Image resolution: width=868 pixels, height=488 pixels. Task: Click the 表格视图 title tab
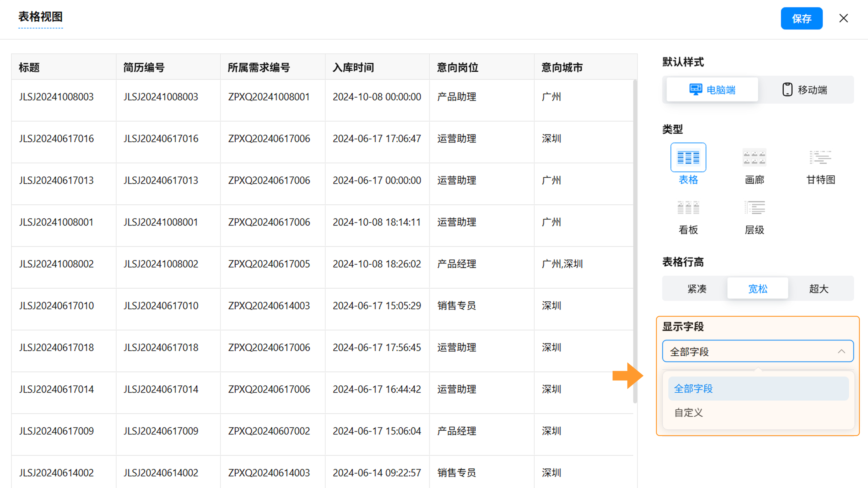(40, 17)
